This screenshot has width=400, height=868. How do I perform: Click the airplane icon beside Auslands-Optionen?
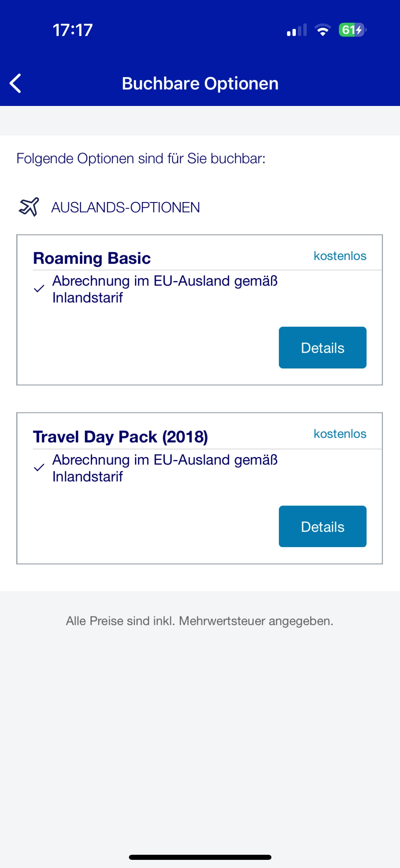tap(29, 207)
